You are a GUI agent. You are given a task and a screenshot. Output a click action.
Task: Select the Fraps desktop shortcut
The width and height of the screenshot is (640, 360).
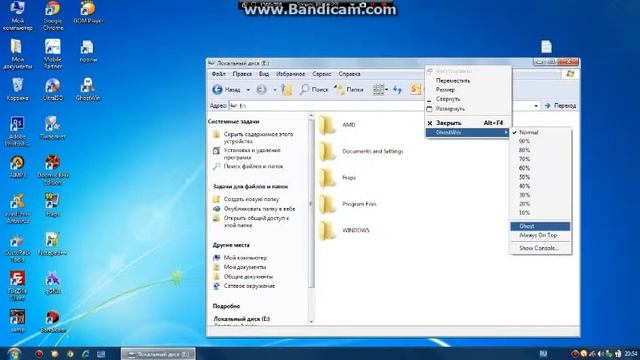[53, 205]
